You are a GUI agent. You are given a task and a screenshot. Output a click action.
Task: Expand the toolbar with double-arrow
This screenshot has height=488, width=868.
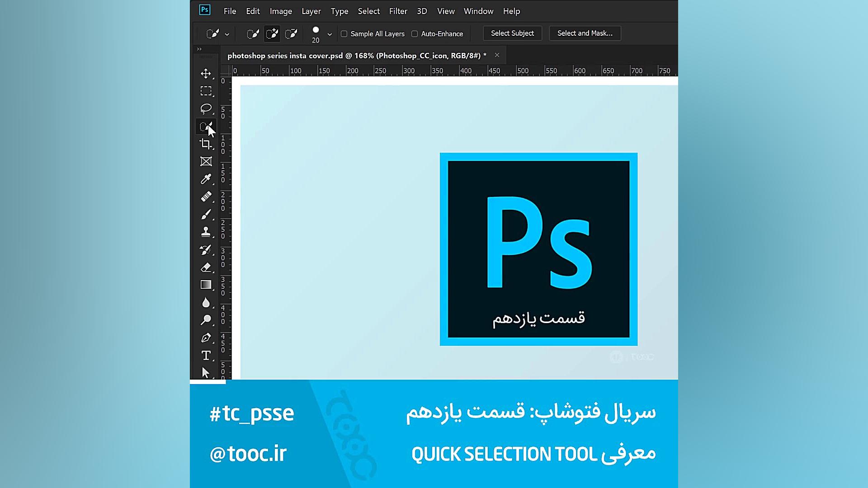(199, 49)
